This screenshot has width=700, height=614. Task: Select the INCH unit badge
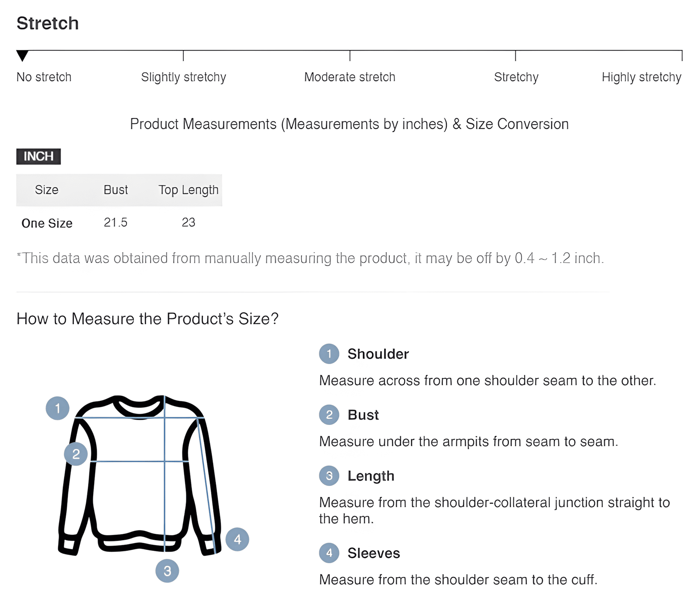38,156
